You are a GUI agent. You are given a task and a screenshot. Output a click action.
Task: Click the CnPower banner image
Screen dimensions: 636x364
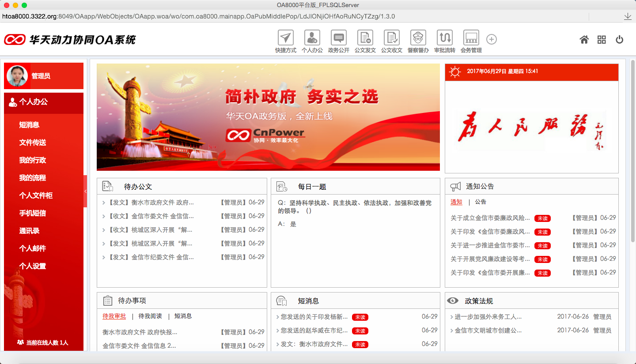pyautogui.click(x=268, y=117)
